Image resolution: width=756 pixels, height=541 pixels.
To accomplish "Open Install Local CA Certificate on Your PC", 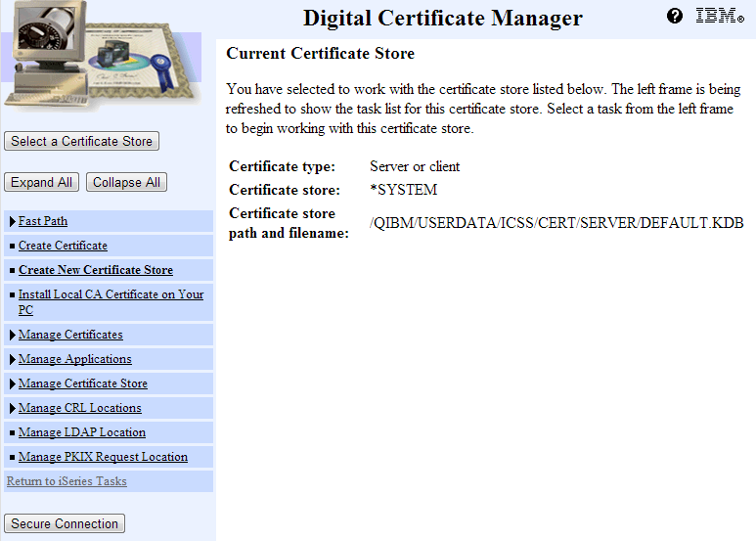I will click(111, 302).
